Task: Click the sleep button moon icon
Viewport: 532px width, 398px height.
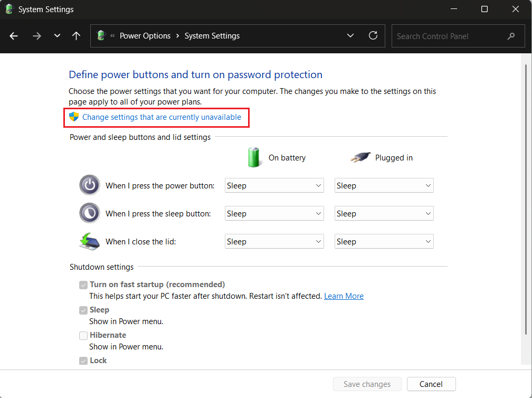Action: coord(89,213)
